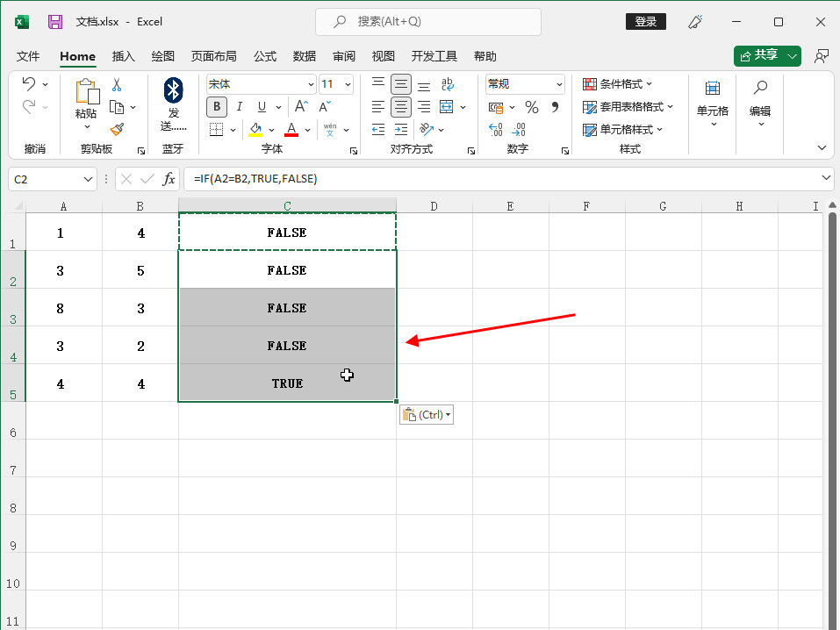Toggle Bold formatting
Viewport: 840px width, 630px height.
click(x=217, y=106)
